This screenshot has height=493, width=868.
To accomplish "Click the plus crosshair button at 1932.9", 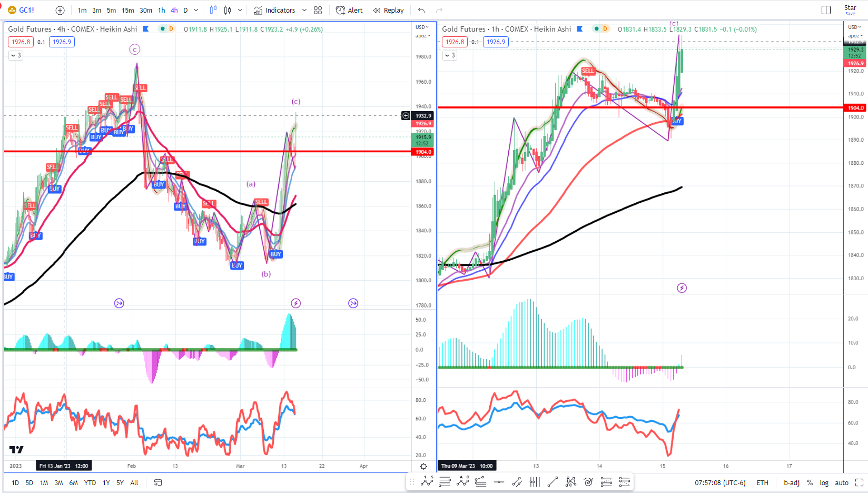I will (406, 116).
